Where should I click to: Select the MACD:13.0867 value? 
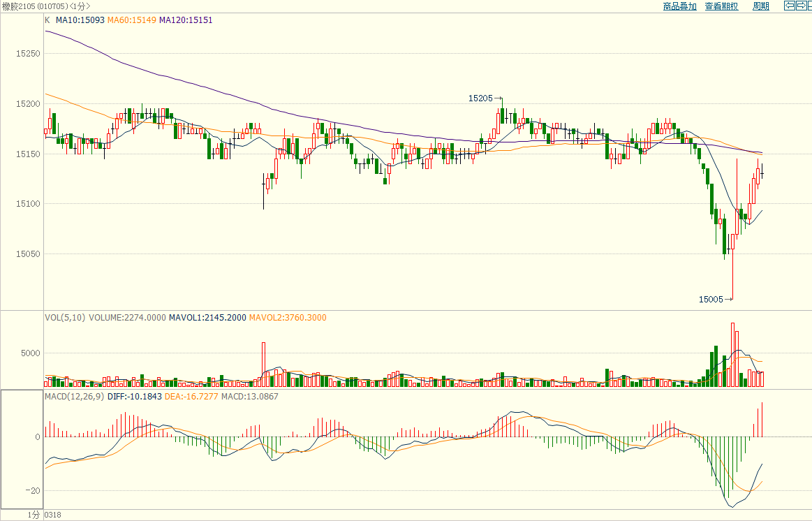250,397
